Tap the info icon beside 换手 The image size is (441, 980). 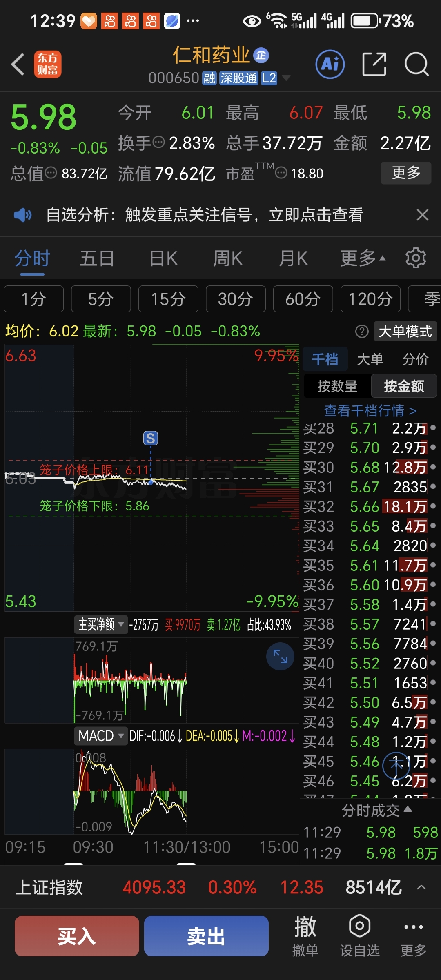(x=158, y=143)
